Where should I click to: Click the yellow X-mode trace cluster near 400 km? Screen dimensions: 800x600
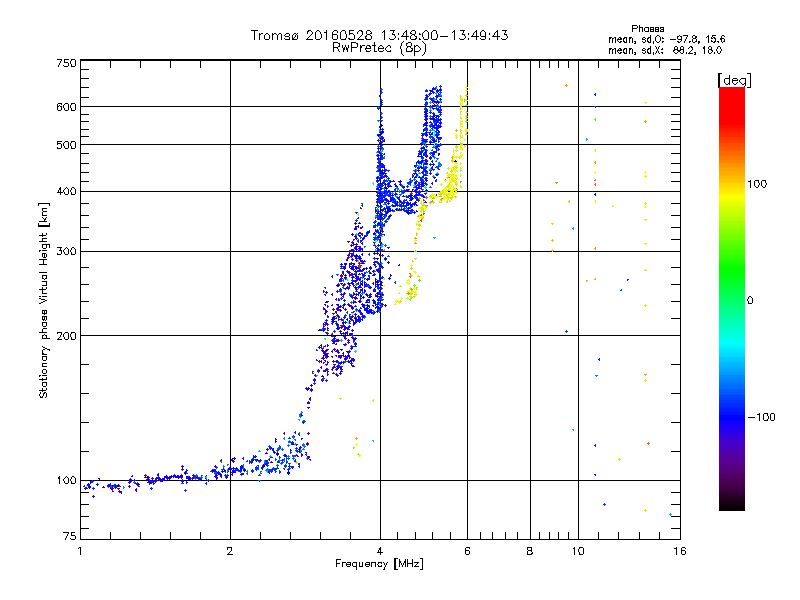click(x=447, y=189)
